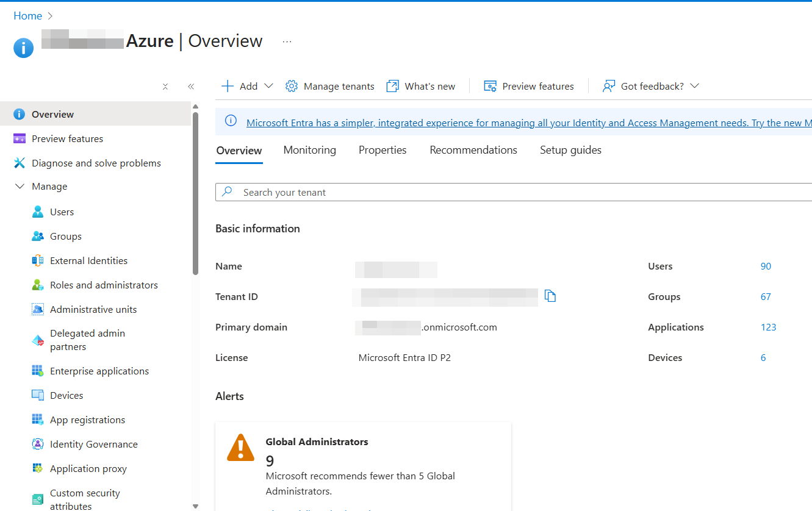The image size is (812, 511).
Task: Select Application proxy in the sidebar
Action: [x=88, y=468]
